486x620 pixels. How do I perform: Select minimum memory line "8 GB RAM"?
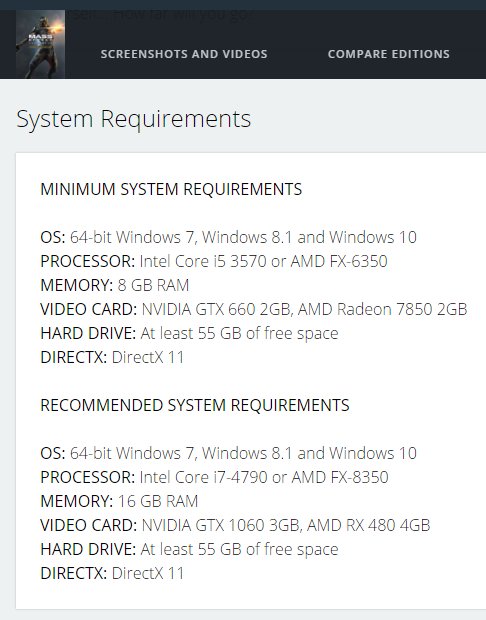[x=115, y=285]
